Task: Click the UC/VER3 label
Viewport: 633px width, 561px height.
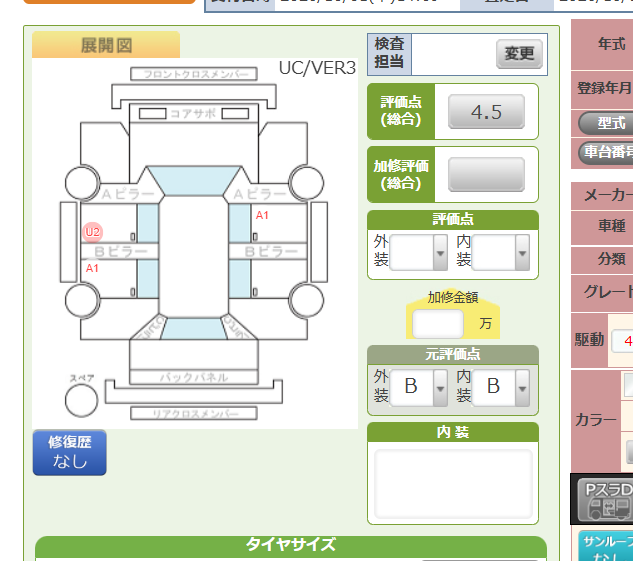Action: pyautogui.click(x=317, y=68)
